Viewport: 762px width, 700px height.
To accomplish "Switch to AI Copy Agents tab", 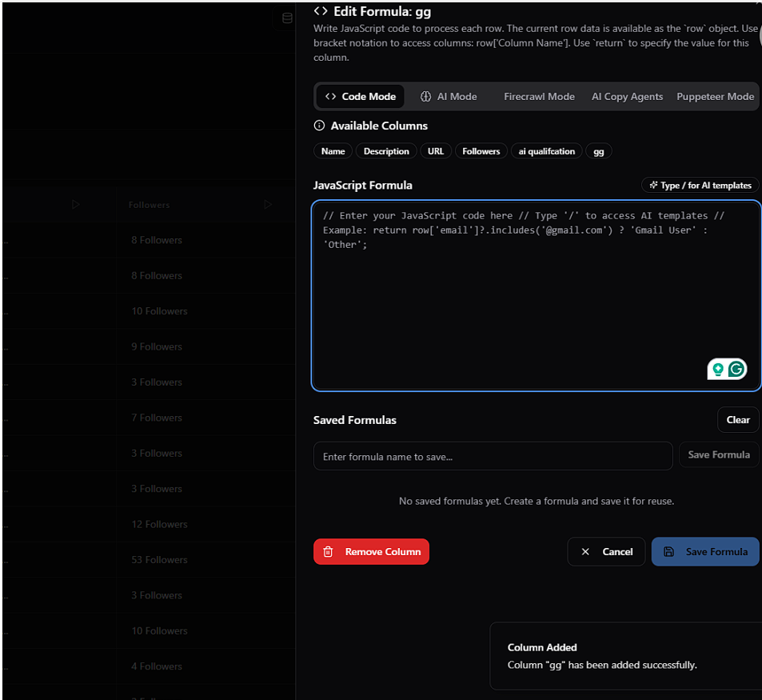I will (x=627, y=97).
